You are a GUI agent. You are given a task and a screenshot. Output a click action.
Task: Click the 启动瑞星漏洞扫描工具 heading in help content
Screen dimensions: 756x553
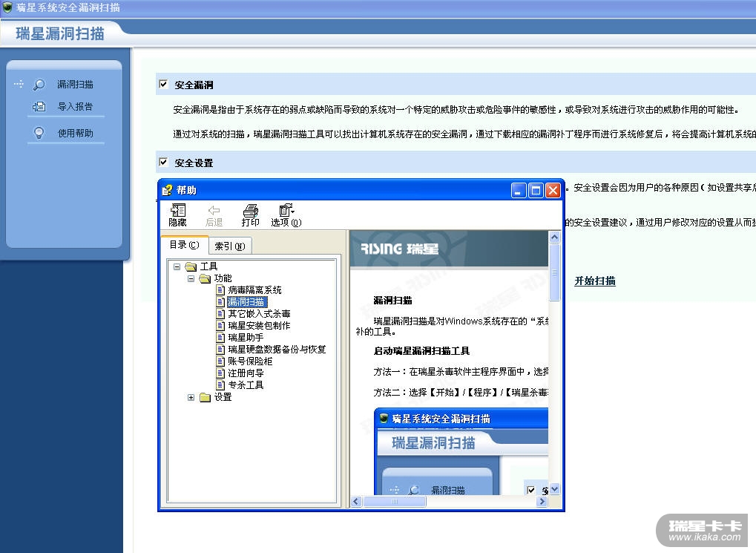[x=421, y=351]
